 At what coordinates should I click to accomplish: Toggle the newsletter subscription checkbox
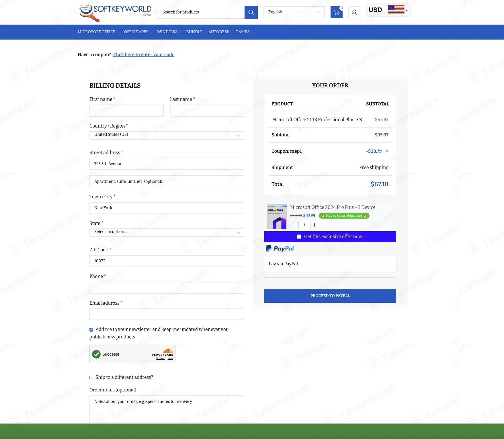(91, 330)
